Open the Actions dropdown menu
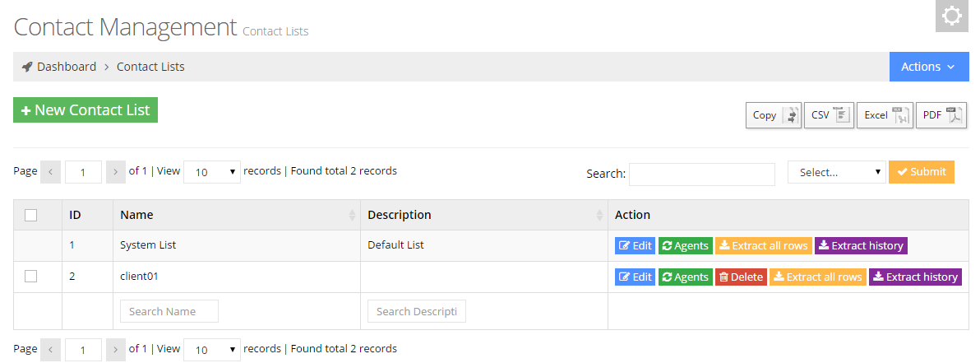The image size is (980, 363). click(x=927, y=67)
